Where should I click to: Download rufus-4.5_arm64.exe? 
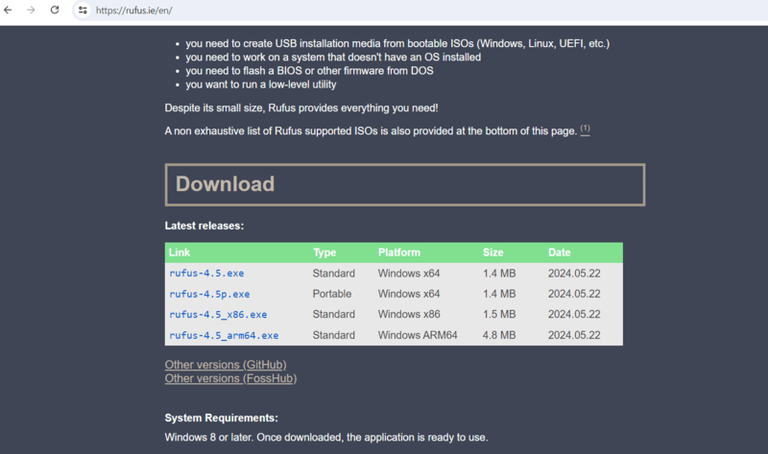point(224,335)
